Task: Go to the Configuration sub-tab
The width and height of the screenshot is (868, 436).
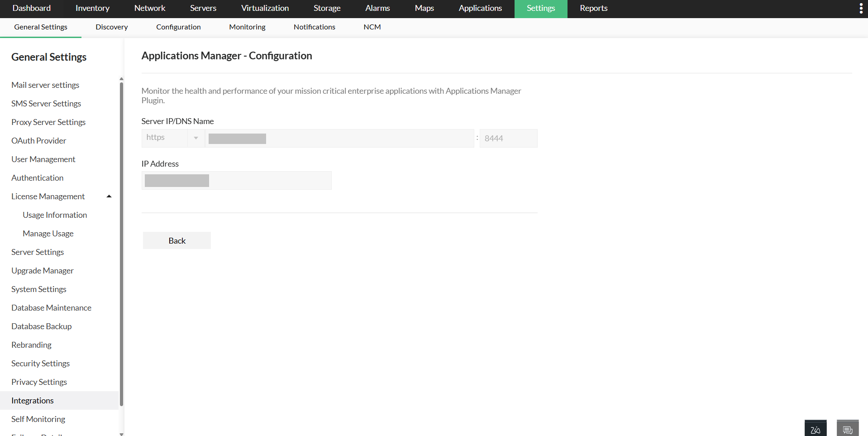Action: (x=178, y=27)
